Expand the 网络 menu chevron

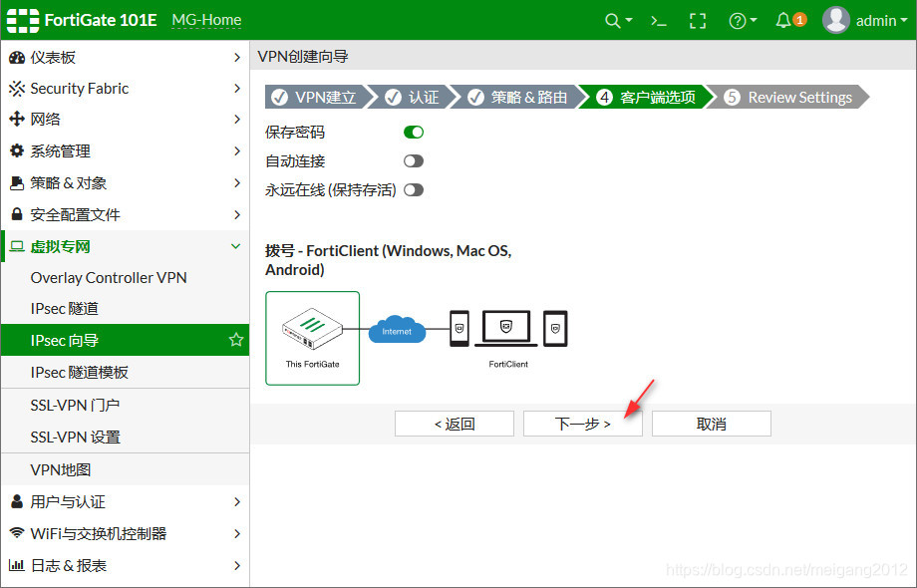point(237,120)
